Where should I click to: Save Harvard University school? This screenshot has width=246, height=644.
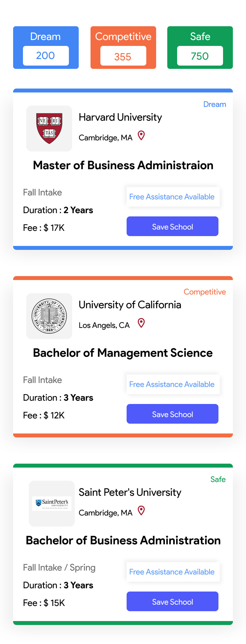tap(173, 226)
